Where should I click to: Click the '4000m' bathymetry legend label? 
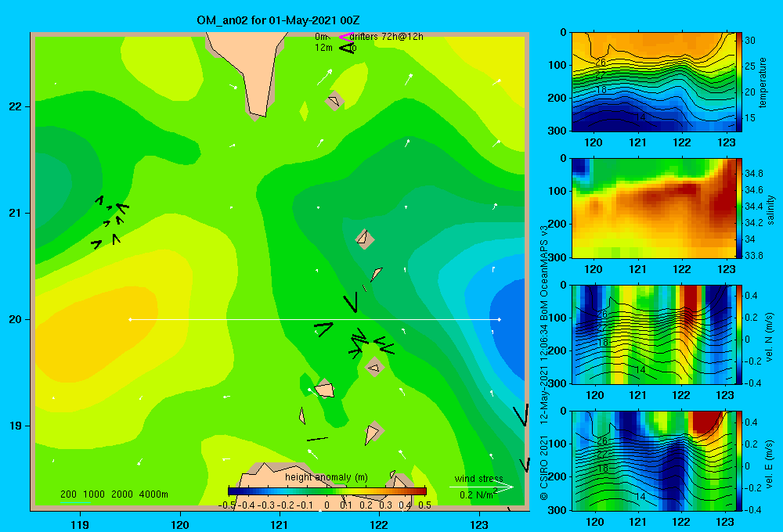click(153, 494)
